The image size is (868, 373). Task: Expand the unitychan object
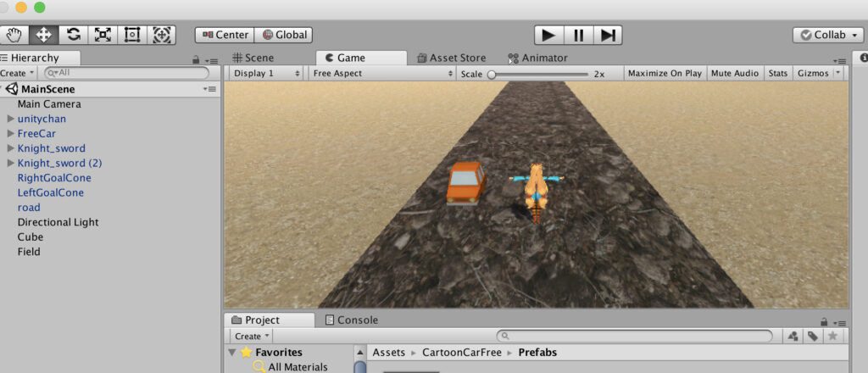click(10, 119)
